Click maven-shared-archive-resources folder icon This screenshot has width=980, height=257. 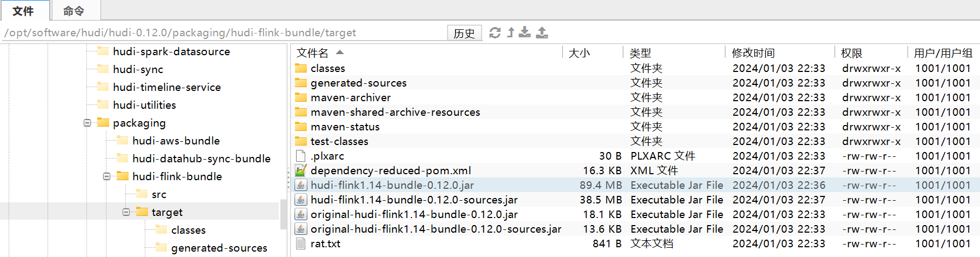coord(301,112)
